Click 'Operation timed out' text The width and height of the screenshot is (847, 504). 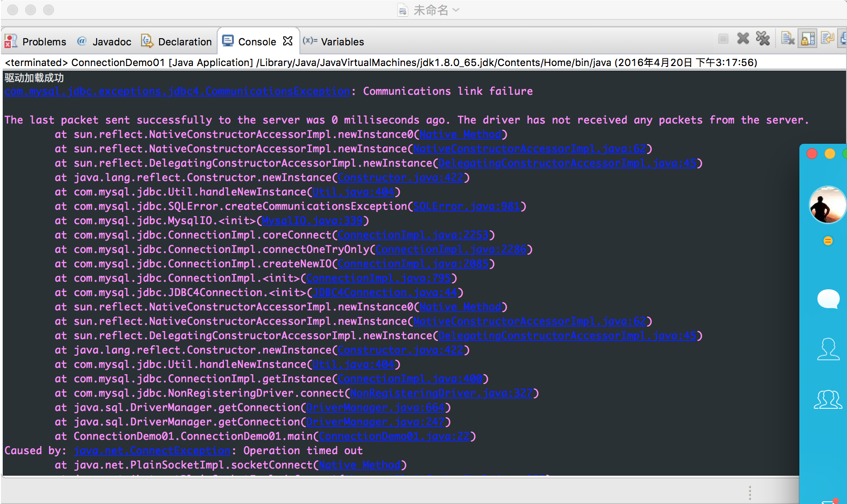point(303,451)
